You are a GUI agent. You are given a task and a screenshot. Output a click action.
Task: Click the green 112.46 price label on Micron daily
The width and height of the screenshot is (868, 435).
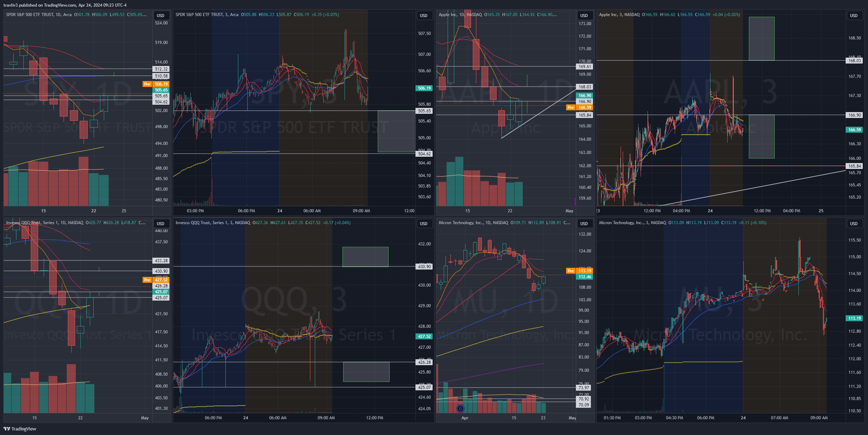(x=585, y=277)
